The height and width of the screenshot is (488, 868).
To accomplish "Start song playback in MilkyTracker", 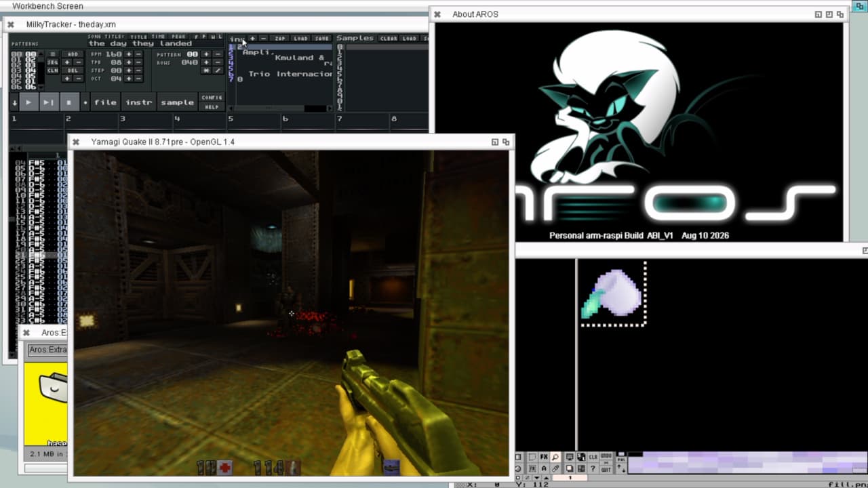I will click(28, 102).
